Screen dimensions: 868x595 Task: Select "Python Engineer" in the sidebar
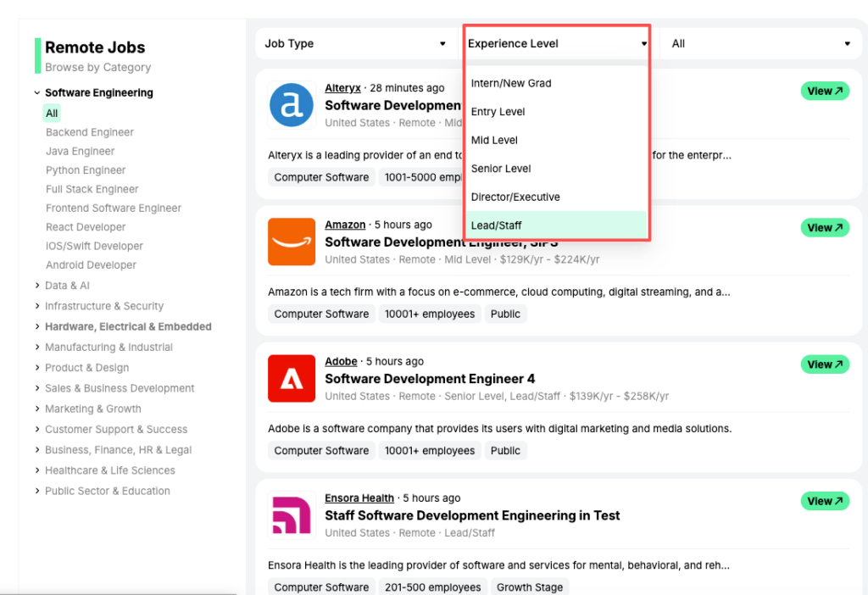86,170
